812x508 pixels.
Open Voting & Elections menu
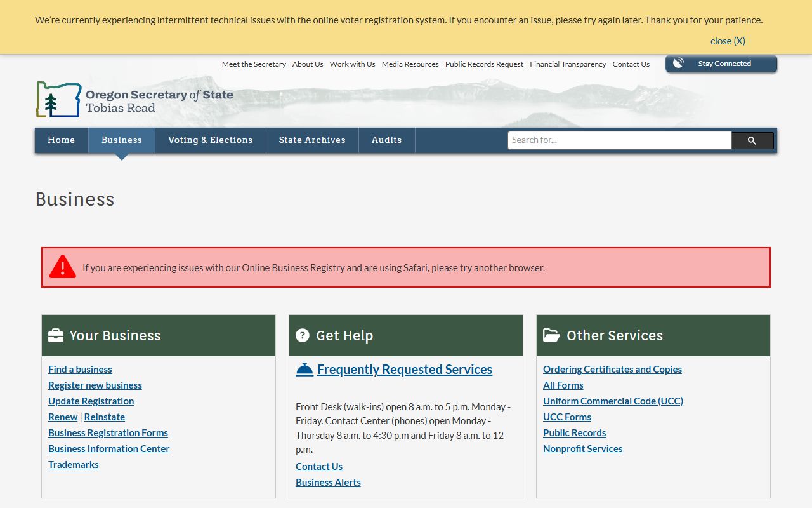(211, 140)
